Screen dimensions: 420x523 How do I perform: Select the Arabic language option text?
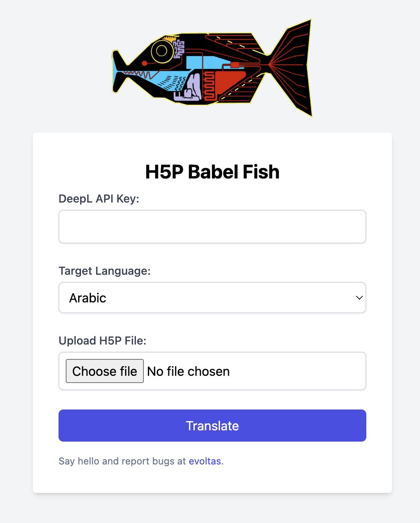tap(88, 298)
